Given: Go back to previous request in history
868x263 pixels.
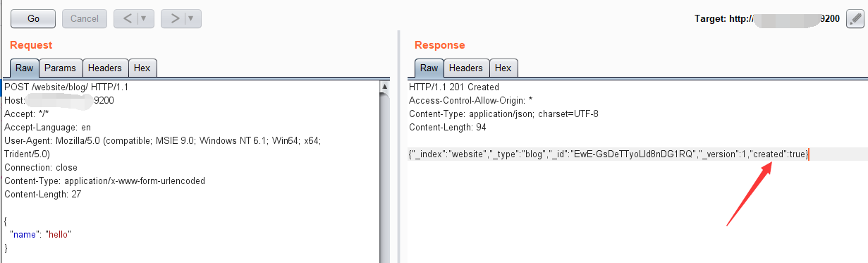Looking at the screenshot, I should [128, 19].
